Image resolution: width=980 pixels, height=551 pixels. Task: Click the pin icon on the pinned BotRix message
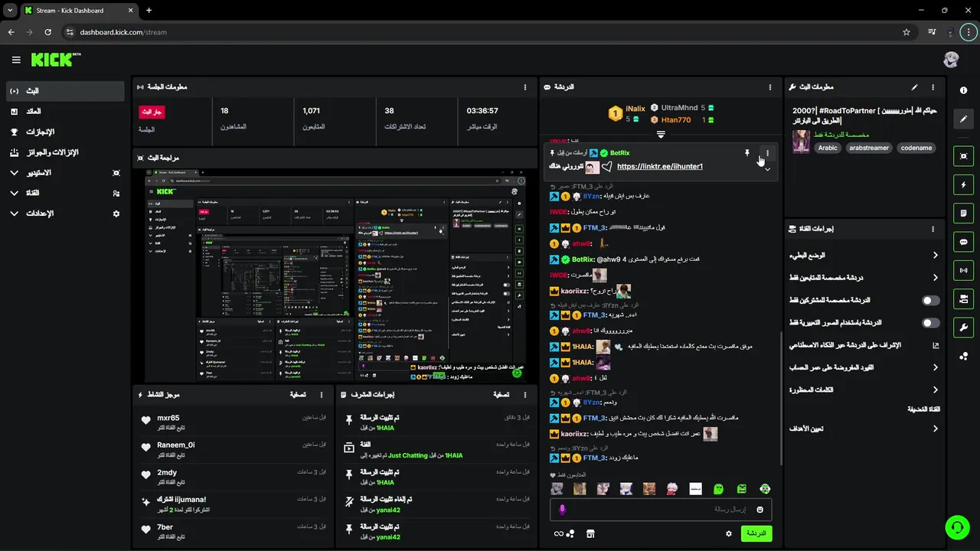pyautogui.click(x=747, y=153)
